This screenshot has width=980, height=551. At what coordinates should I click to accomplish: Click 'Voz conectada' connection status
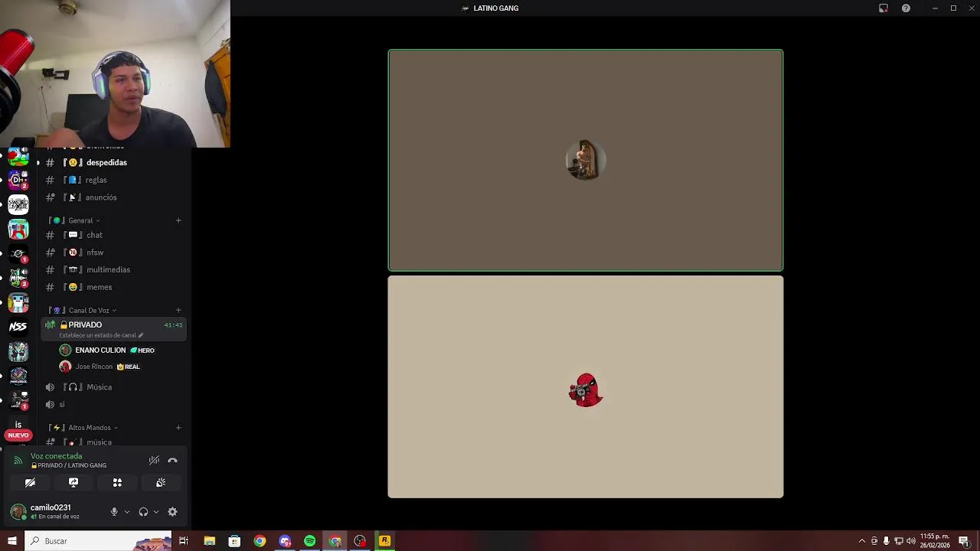click(x=56, y=456)
